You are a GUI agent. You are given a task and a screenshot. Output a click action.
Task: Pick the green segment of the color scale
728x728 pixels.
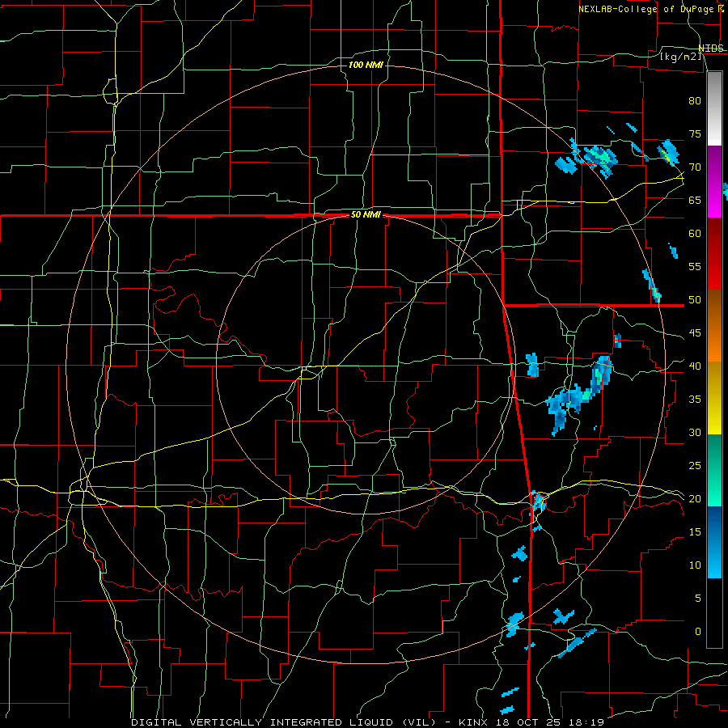714,470
